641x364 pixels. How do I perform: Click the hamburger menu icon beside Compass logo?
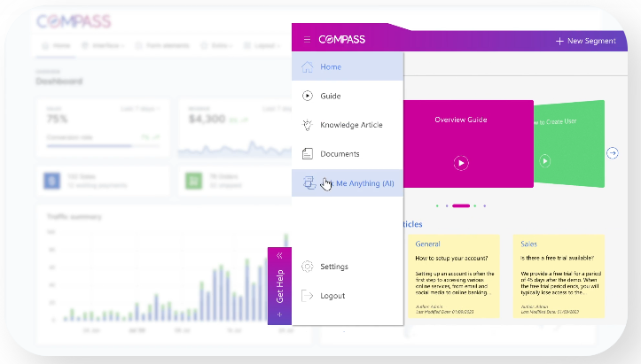tap(307, 40)
